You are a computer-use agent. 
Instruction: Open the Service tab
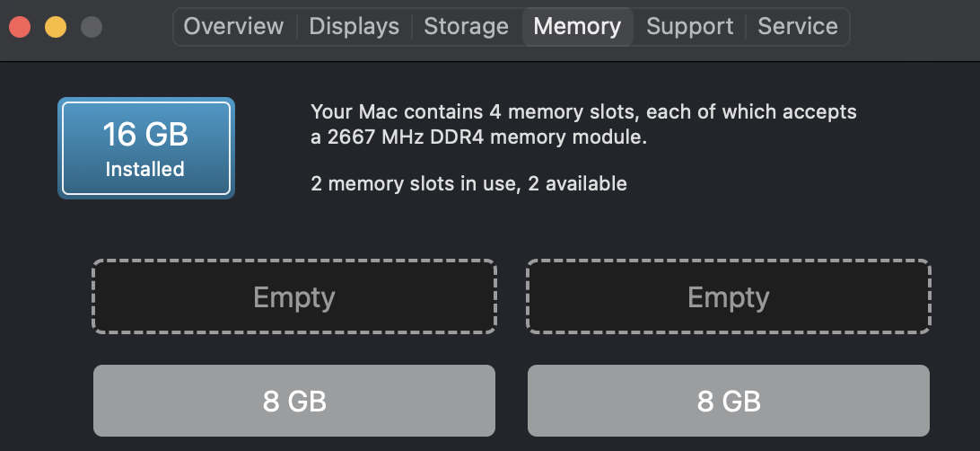797,26
